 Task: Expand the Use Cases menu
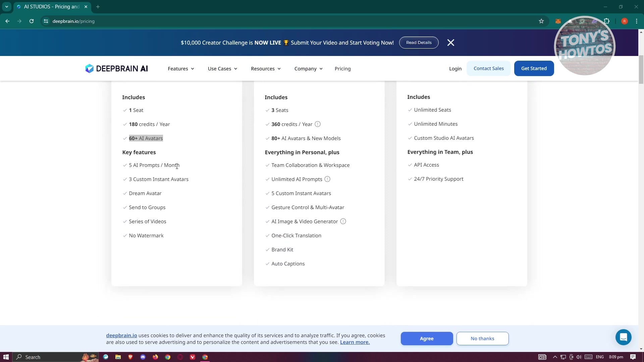coord(222,69)
